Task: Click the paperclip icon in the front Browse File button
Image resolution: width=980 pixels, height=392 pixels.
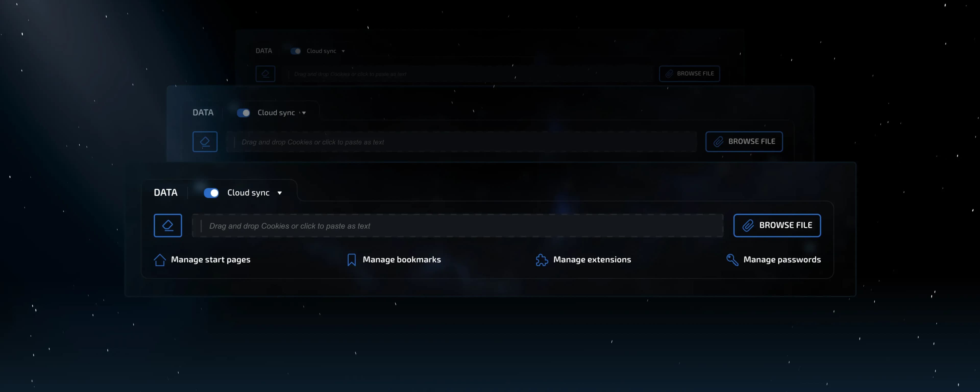Action: pyautogui.click(x=748, y=226)
